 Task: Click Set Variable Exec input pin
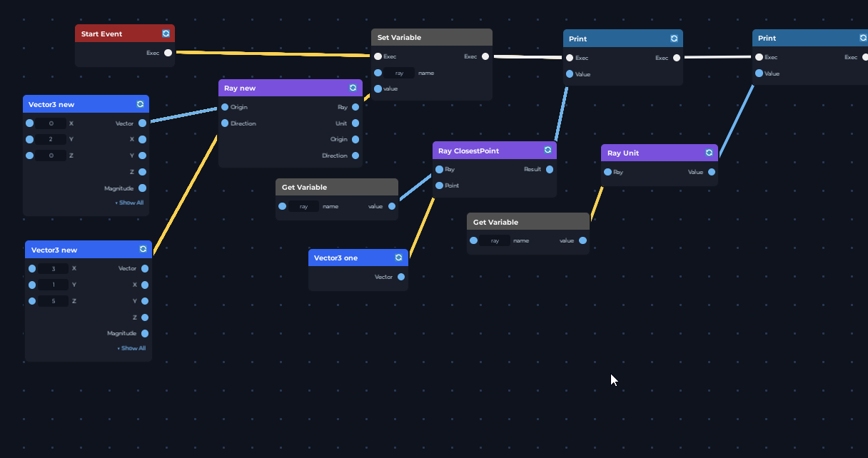click(378, 56)
